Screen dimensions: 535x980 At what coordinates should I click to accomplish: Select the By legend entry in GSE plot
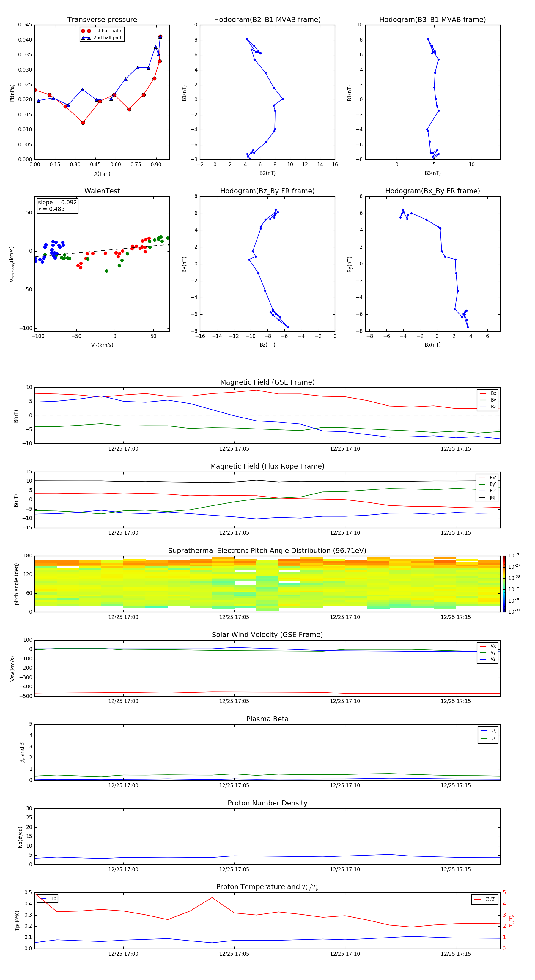click(488, 400)
